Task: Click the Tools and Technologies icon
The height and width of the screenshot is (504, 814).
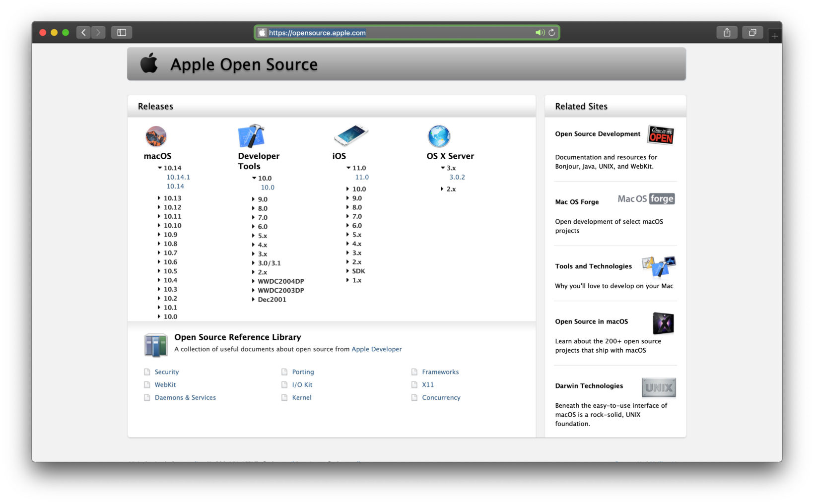Action: click(x=659, y=266)
